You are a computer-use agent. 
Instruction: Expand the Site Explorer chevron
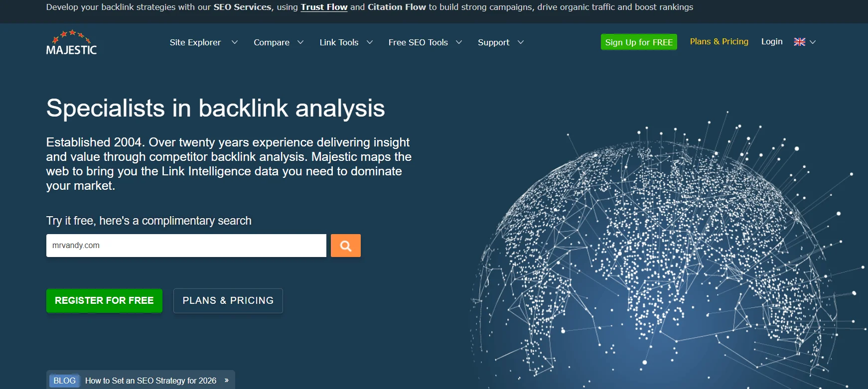[234, 42]
